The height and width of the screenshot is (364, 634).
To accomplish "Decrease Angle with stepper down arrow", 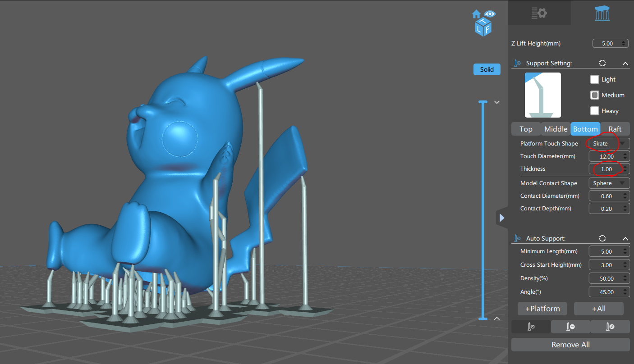I will (x=625, y=295).
